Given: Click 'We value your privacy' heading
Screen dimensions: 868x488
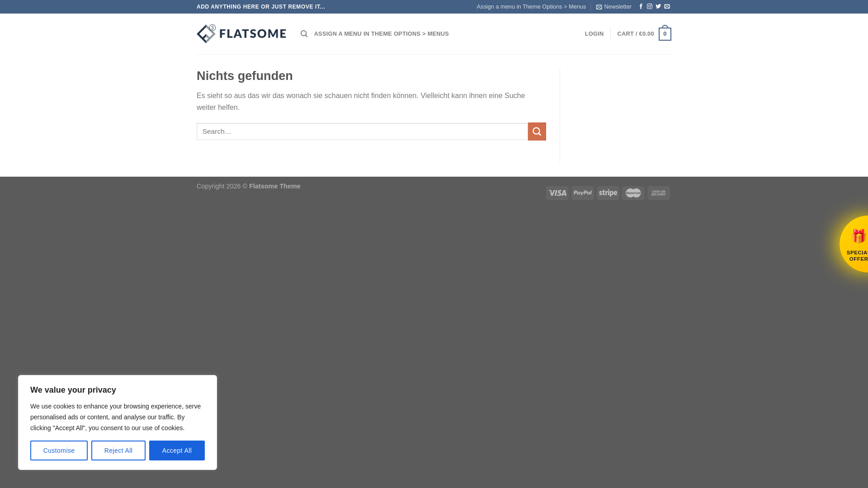Looking at the screenshot, I should coord(73,390).
